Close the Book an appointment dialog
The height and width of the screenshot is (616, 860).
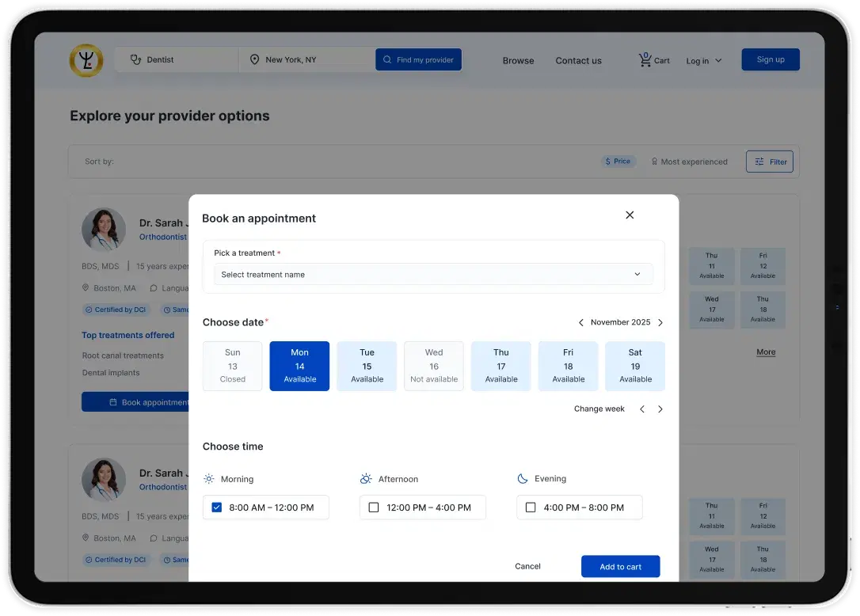[x=630, y=215]
